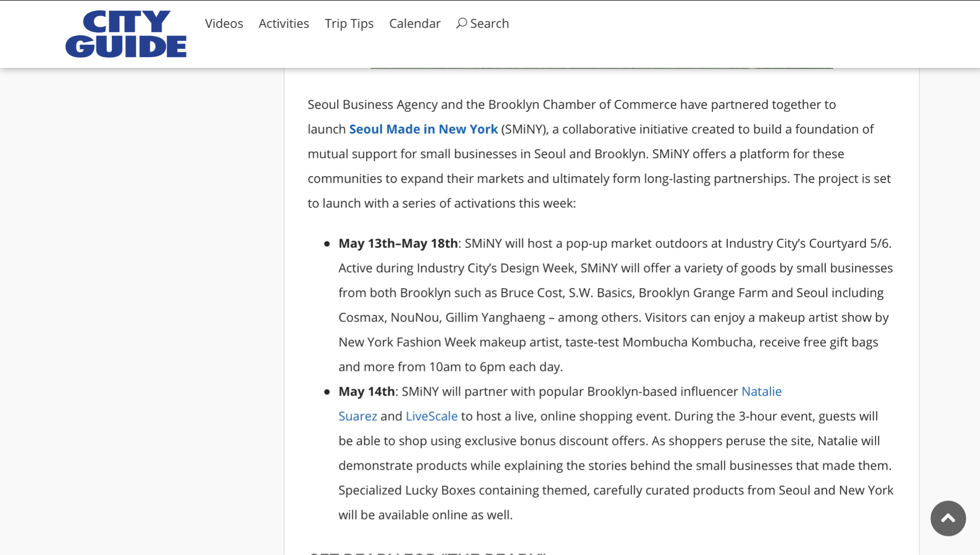Open the Videos menu item

[224, 23]
